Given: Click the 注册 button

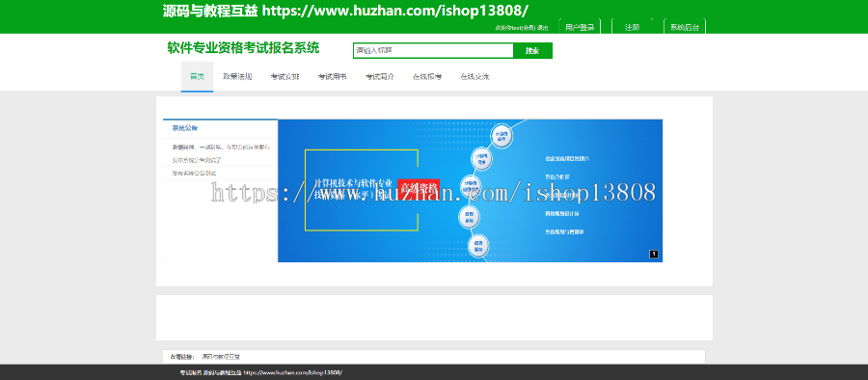Looking at the screenshot, I should click(632, 27).
